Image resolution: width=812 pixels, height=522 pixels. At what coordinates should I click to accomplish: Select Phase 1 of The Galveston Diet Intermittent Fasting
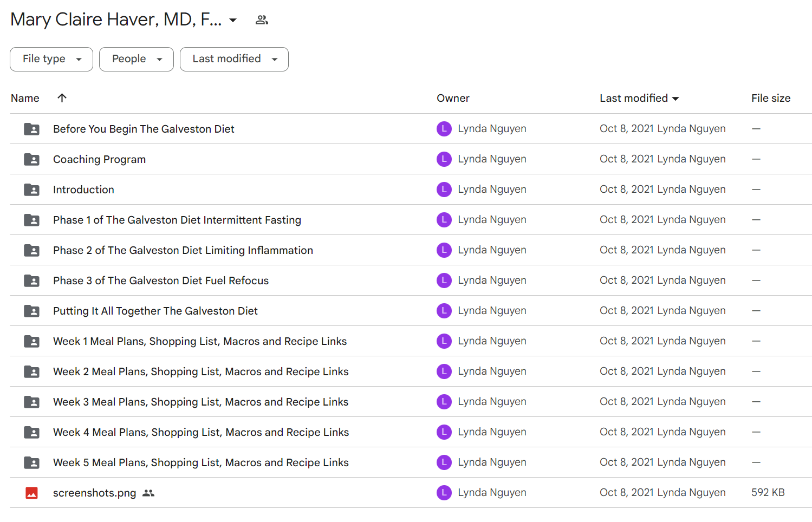(177, 220)
